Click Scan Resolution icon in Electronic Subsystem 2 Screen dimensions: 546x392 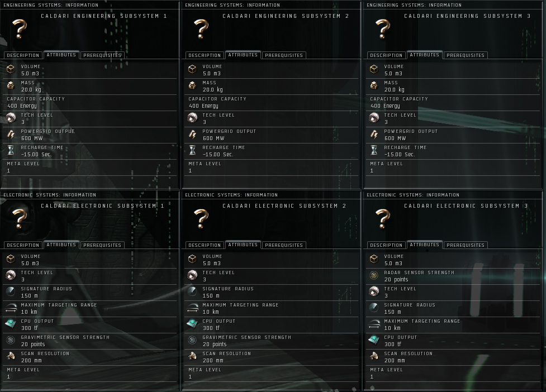pyautogui.click(x=192, y=356)
